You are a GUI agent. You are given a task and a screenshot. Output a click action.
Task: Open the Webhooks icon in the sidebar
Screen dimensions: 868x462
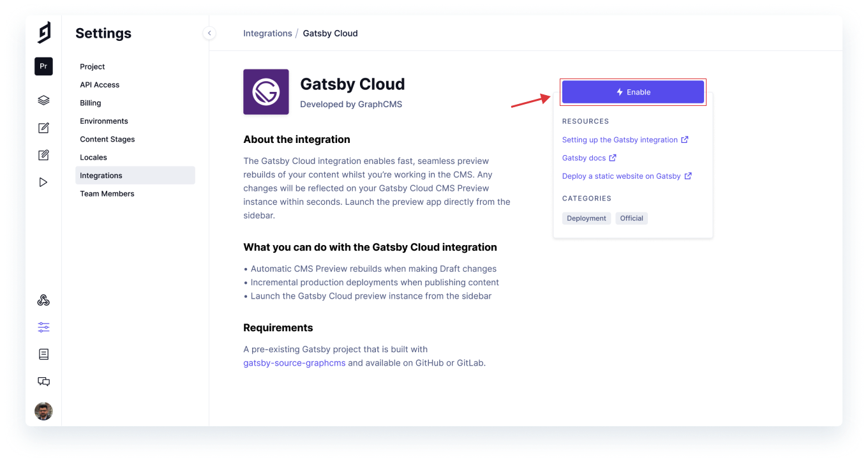(x=43, y=301)
